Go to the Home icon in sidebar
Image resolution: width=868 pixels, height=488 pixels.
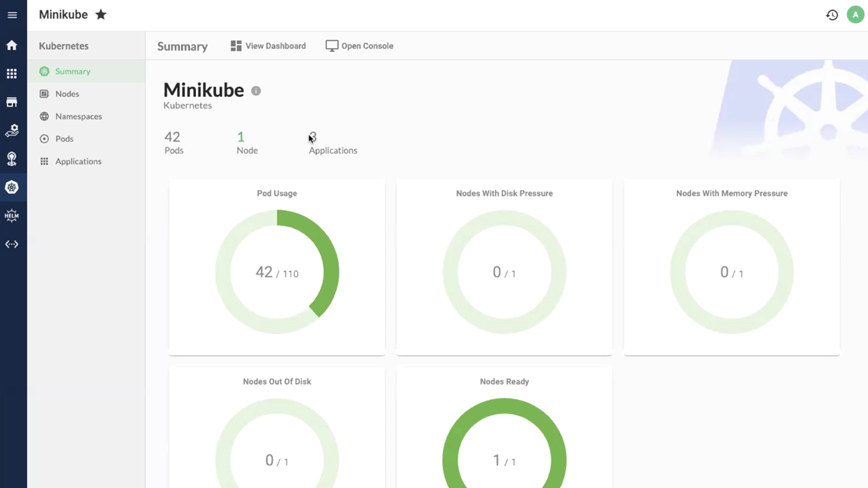click(12, 45)
